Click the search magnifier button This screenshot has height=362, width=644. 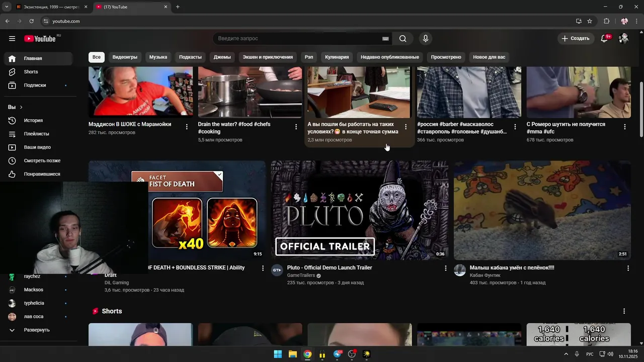coord(403,39)
